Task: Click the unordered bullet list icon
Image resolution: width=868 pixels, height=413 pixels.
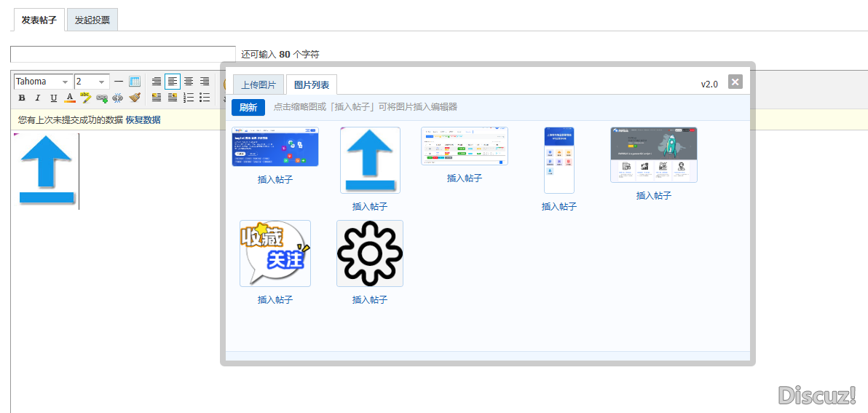Action: point(205,98)
